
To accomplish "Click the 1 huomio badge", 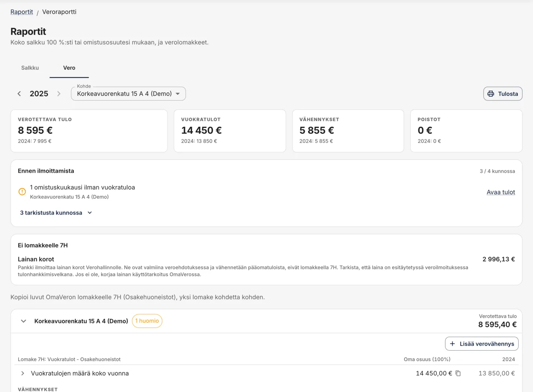I will pyautogui.click(x=147, y=321).
